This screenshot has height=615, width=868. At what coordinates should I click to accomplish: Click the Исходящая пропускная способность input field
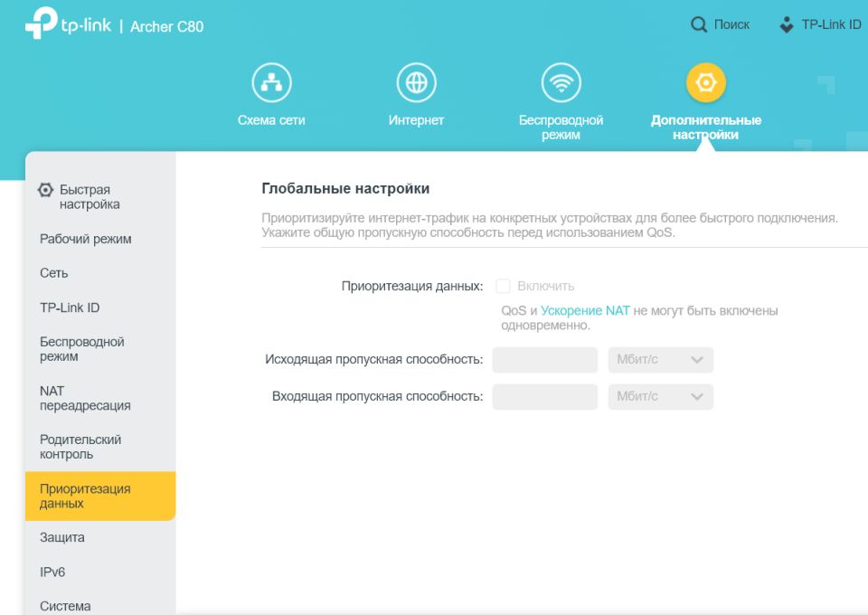544,360
